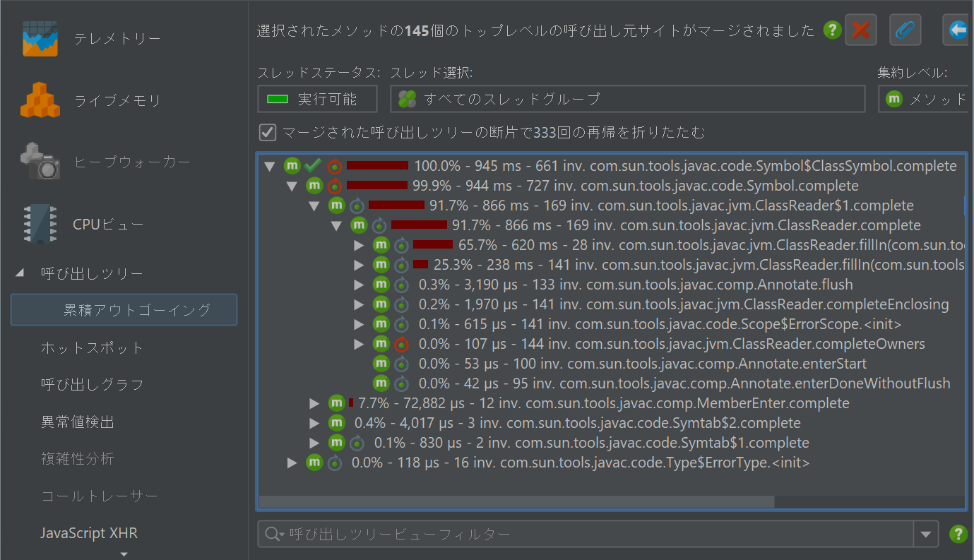Select the Annotate.enterDoneWithoutFlush row text

pyautogui.click(x=684, y=383)
